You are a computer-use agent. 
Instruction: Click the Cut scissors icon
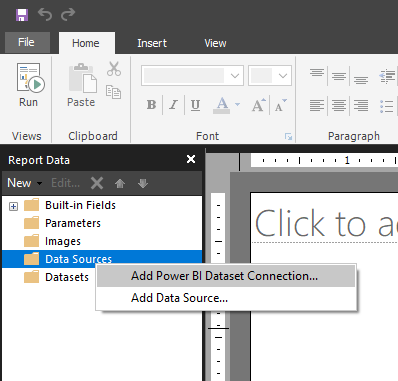click(x=114, y=69)
